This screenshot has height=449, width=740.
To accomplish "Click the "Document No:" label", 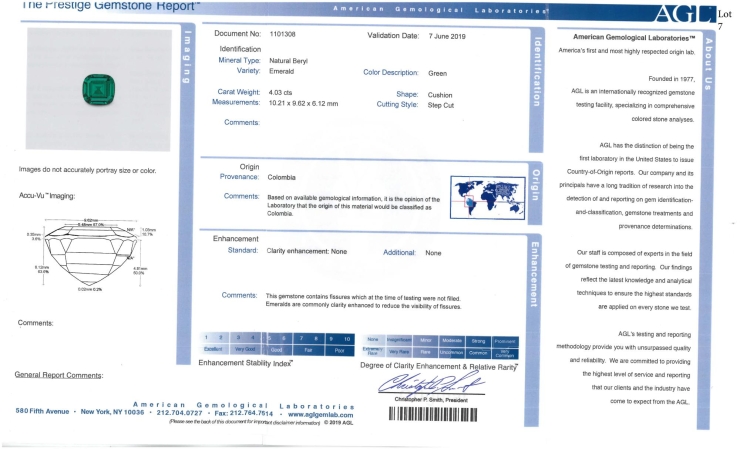I will (237, 34).
